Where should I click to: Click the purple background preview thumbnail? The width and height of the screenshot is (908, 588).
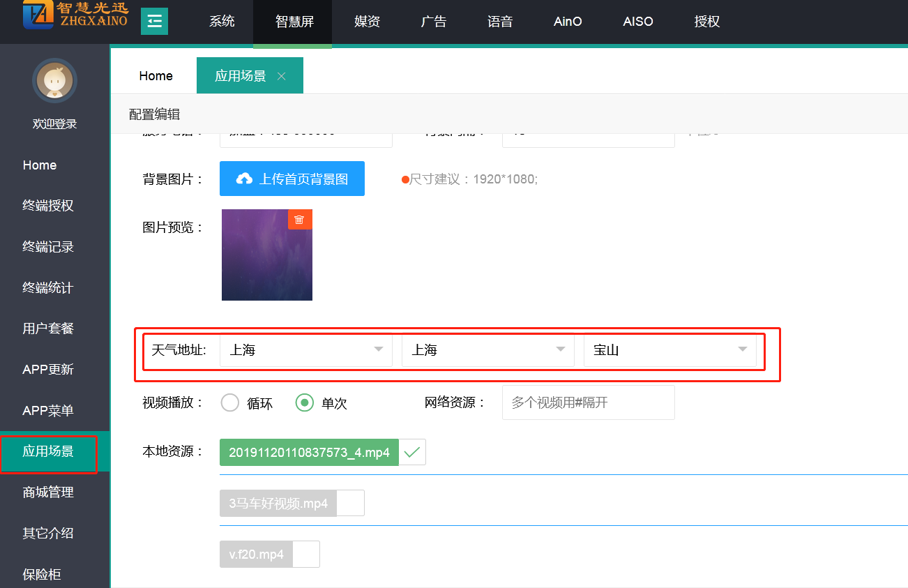267,255
